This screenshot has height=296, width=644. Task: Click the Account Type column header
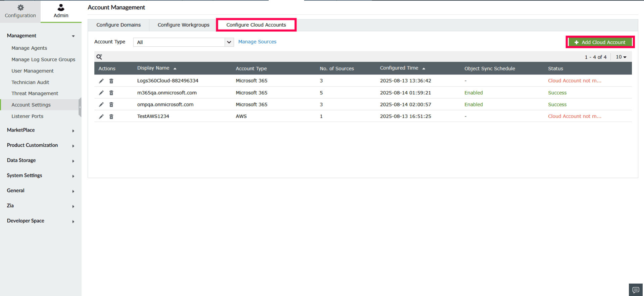(251, 68)
